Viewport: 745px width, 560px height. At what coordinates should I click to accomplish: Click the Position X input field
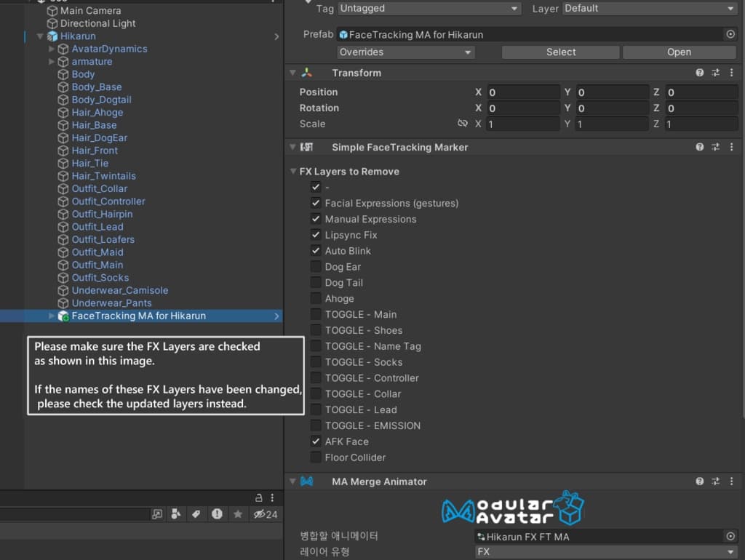coord(522,92)
